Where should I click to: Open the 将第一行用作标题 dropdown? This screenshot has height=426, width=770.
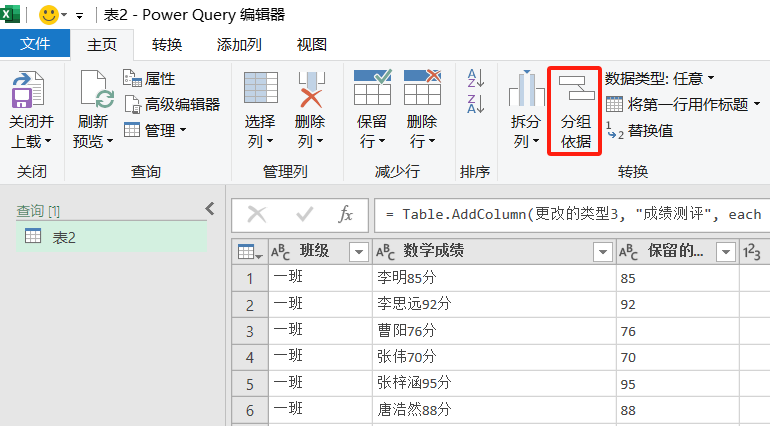(683, 104)
